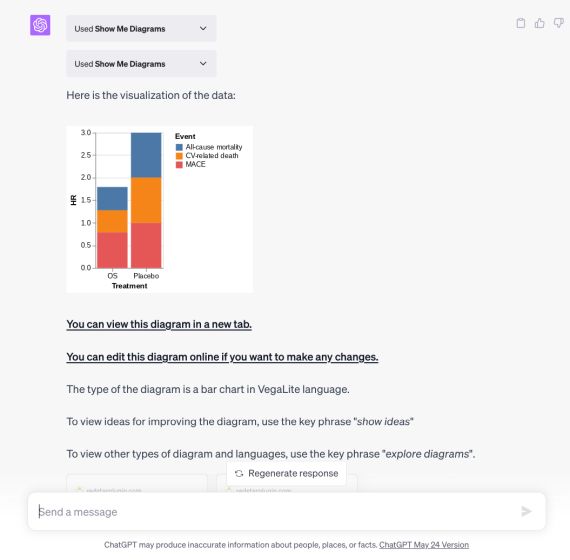Give the response a thumbs down
This screenshot has height=560, width=570.
pyautogui.click(x=558, y=23)
